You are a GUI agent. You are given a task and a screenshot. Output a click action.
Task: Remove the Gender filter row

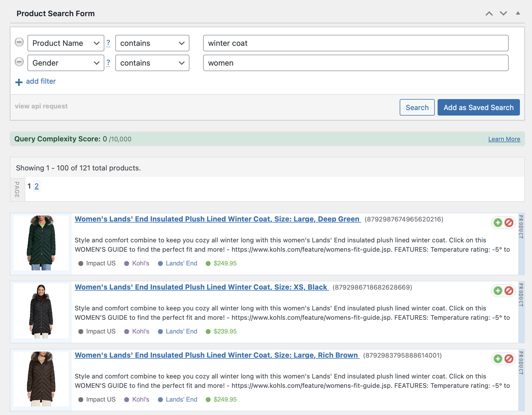19,62
